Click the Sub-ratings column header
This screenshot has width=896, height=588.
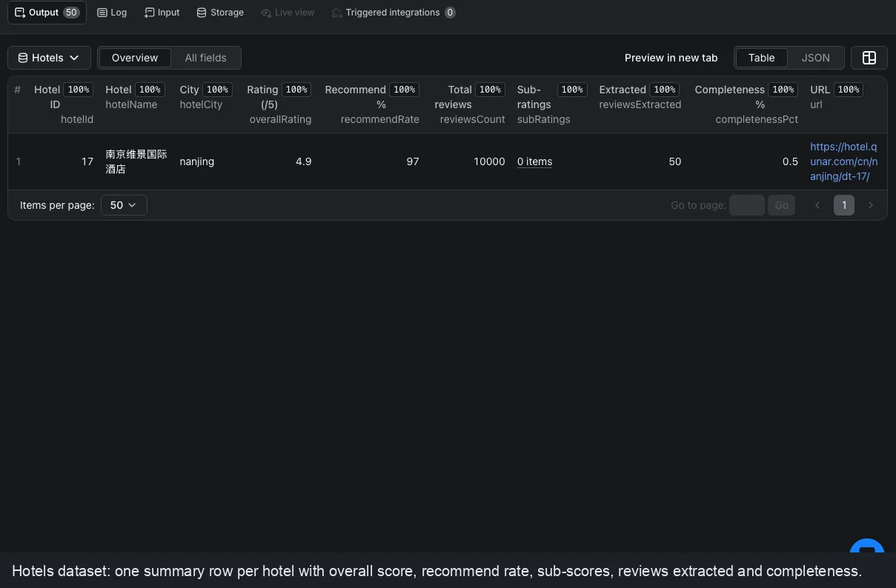point(552,104)
